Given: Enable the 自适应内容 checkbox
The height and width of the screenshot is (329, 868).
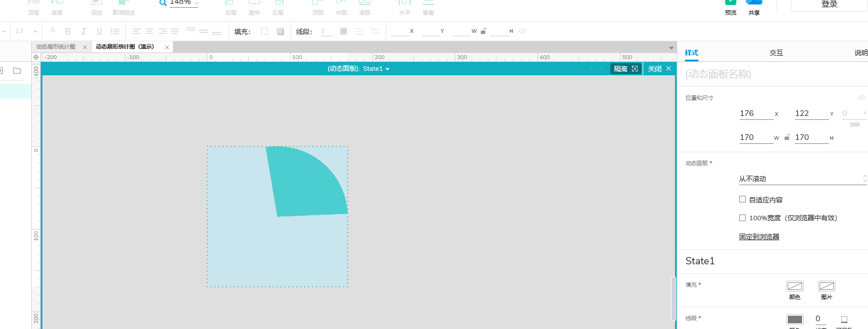Looking at the screenshot, I should coord(742,199).
